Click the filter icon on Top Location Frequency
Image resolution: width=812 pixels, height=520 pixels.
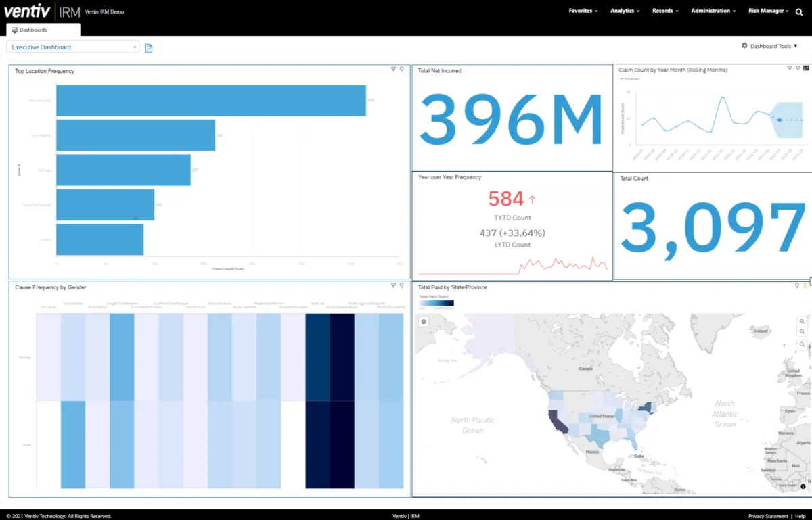point(393,69)
